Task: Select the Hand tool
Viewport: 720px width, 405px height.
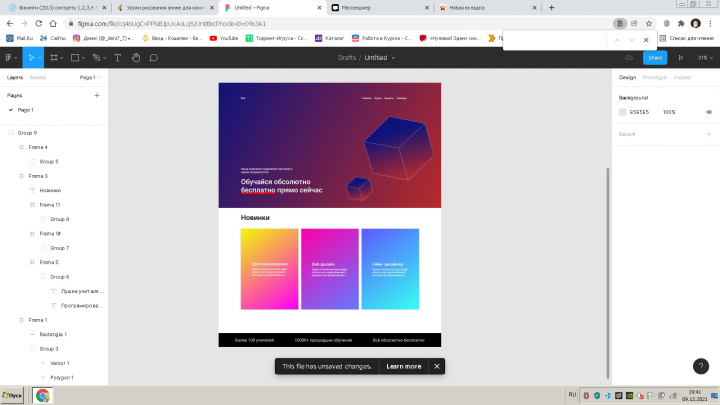Action: point(136,58)
